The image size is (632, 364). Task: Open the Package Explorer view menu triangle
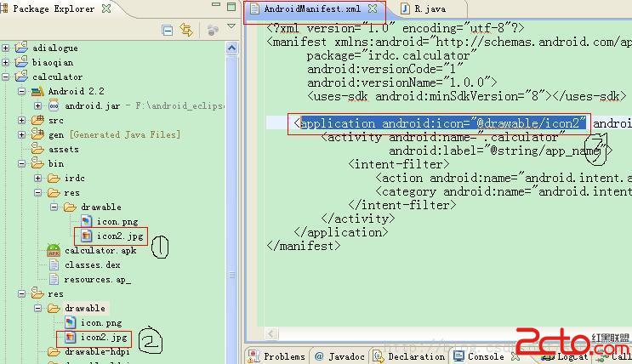click(x=231, y=26)
